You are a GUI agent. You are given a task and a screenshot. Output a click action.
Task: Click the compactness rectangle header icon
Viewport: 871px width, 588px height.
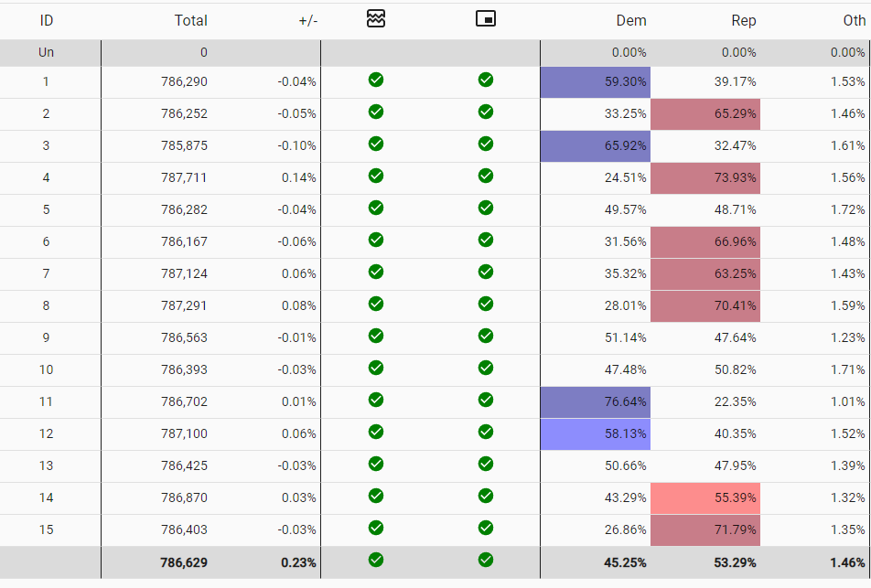(x=486, y=19)
